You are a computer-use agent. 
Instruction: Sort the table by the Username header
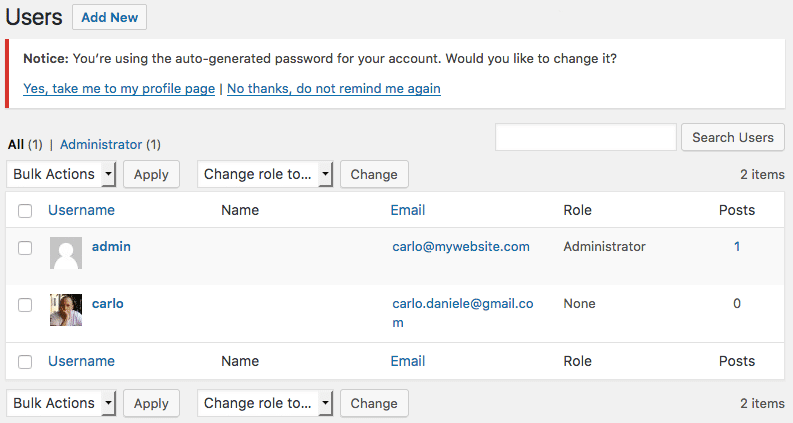coord(81,210)
